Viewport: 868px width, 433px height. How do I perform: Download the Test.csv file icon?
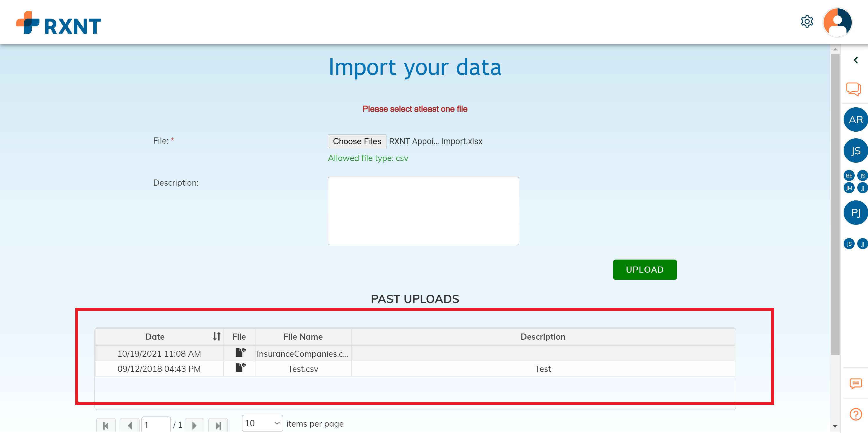240,367
